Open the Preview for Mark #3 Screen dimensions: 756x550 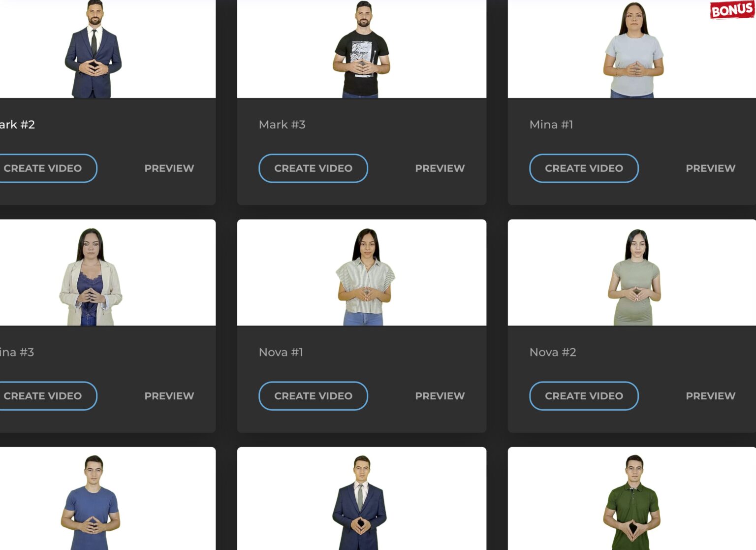pyautogui.click(x=440, y=168)
